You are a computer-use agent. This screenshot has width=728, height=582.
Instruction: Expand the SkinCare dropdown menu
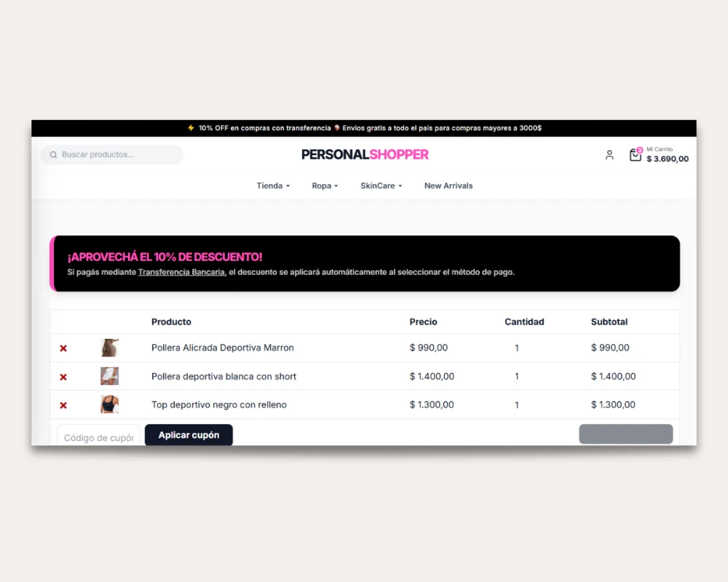tap(381, 186)
